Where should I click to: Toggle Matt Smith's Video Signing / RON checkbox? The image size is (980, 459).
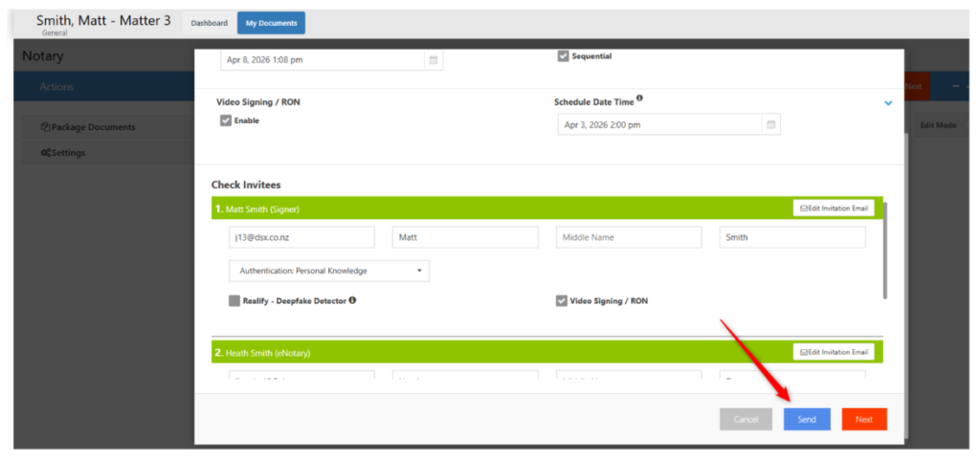point(561,301)
